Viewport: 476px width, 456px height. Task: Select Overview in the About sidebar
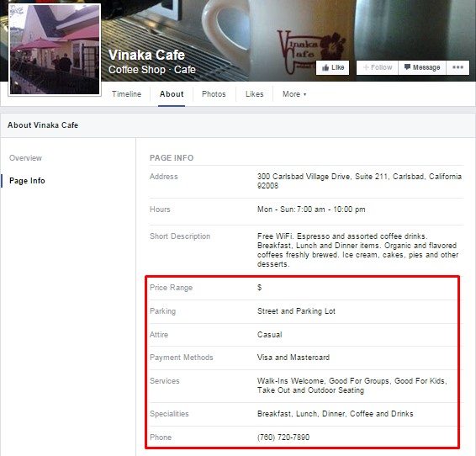pos(25,158)
